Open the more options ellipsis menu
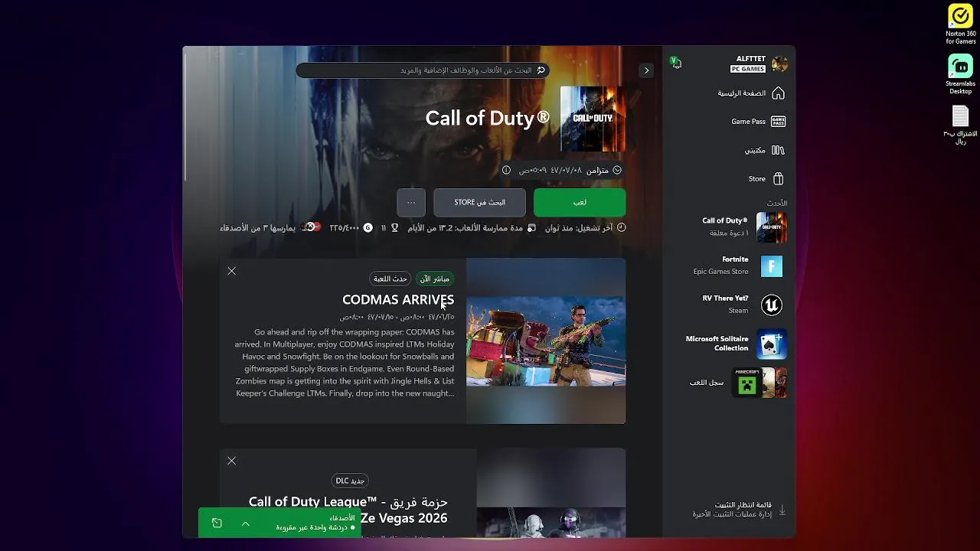Image resolution: width=980 pixels, height=551 pixels. (411, 203)
